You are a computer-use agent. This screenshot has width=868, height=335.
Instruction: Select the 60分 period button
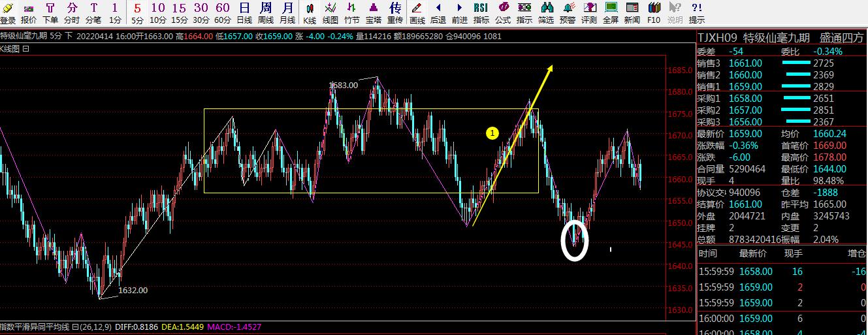pyautogui.click(x=222, y=12)
